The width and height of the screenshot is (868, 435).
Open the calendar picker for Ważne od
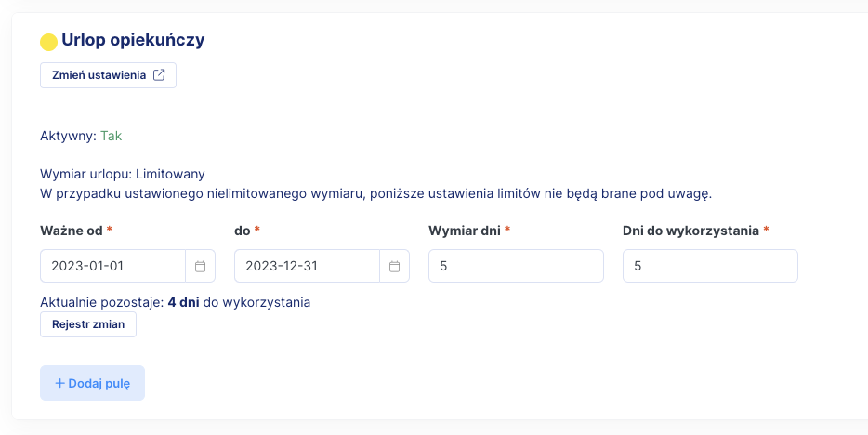(x=200, y=266)
